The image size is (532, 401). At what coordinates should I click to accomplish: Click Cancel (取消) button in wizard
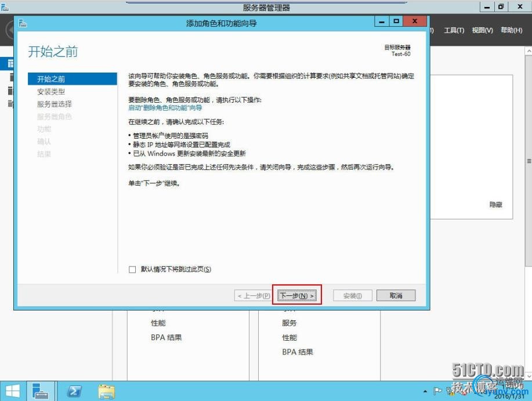(x=396, y=295)
